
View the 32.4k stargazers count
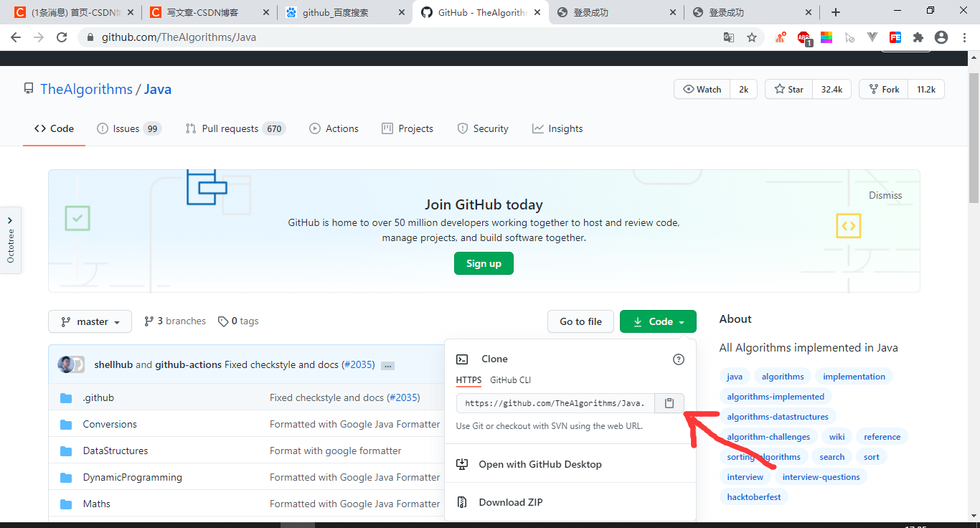coord(832,89)
